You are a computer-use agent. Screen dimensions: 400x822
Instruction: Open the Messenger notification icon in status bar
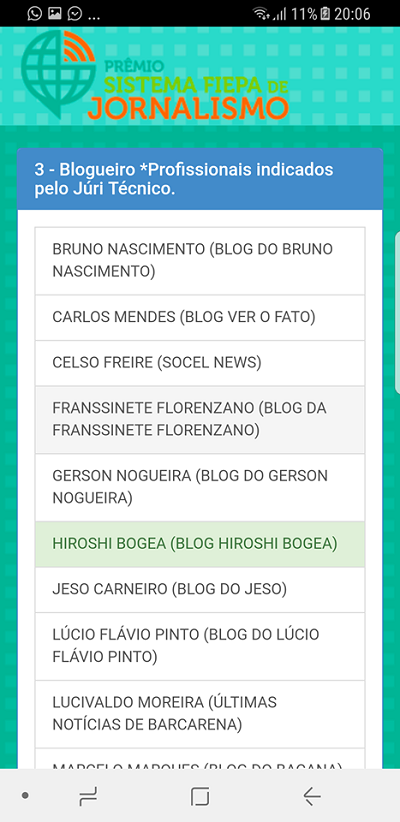click(x=75, y=14)
